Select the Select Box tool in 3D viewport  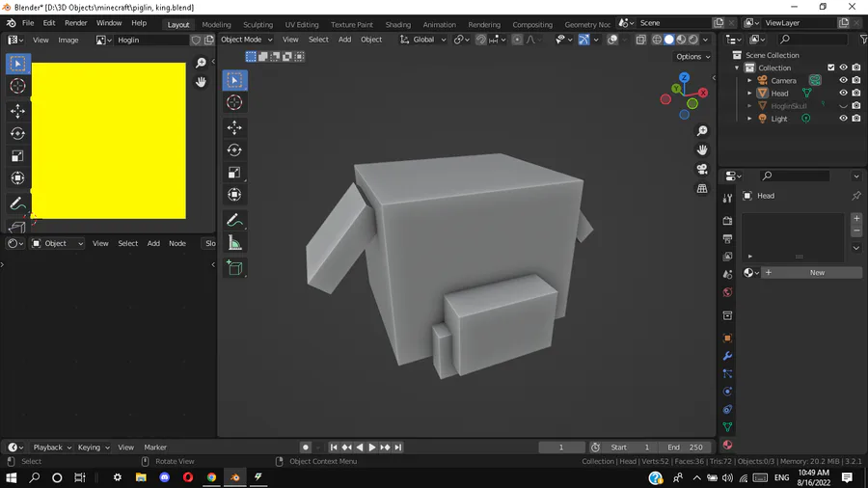pos(234,80)
